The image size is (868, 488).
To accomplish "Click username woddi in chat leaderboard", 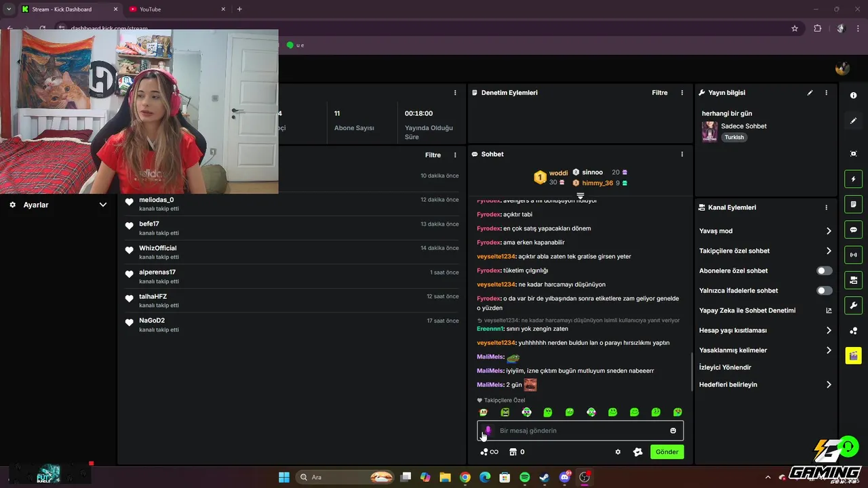I will 558,173.
